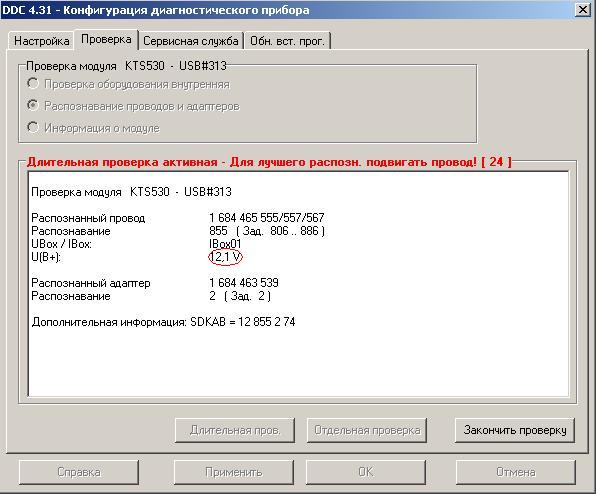This screenshot has width=596, height=494.
Task: Click the Отдельная проверка button
Action: [367, 430]
